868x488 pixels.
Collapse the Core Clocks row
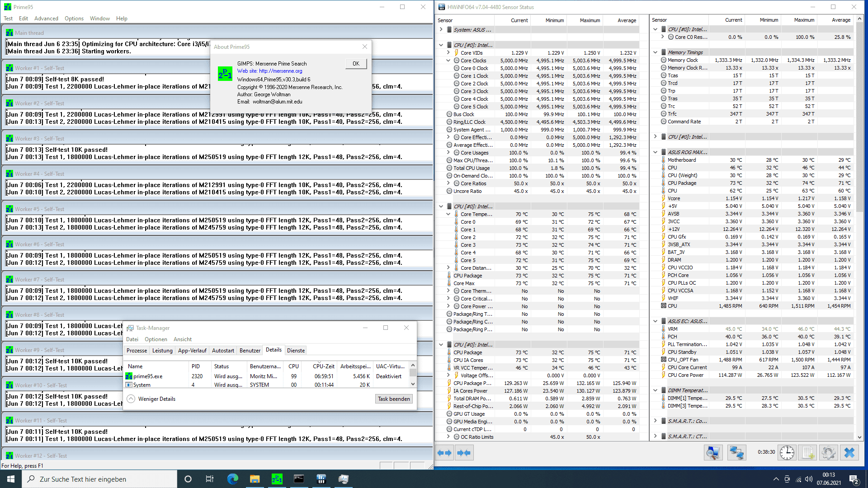(x=448, y=60)
